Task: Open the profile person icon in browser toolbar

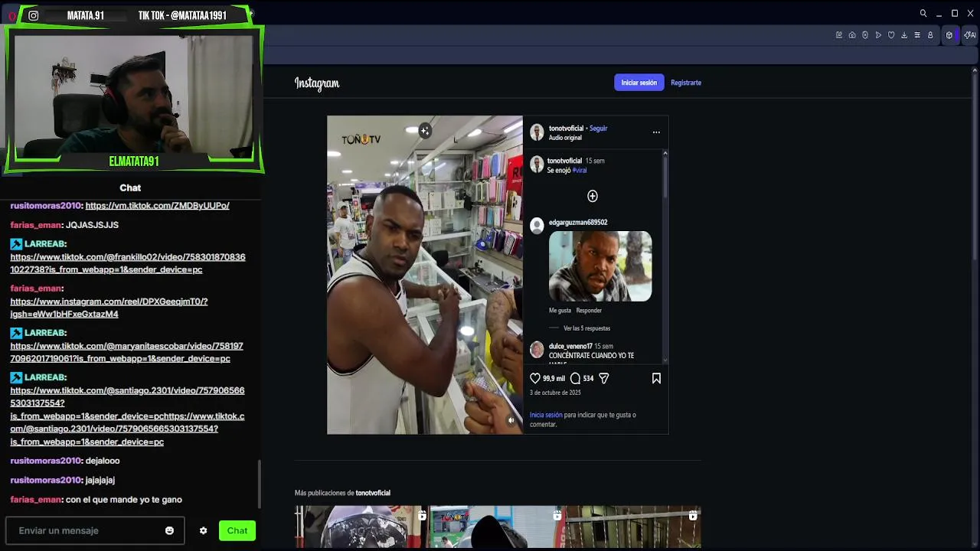Action: 930,35
